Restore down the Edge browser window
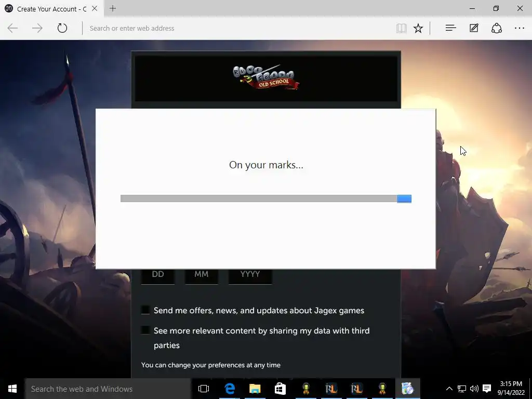532x399 pixels. click(496, 8)
